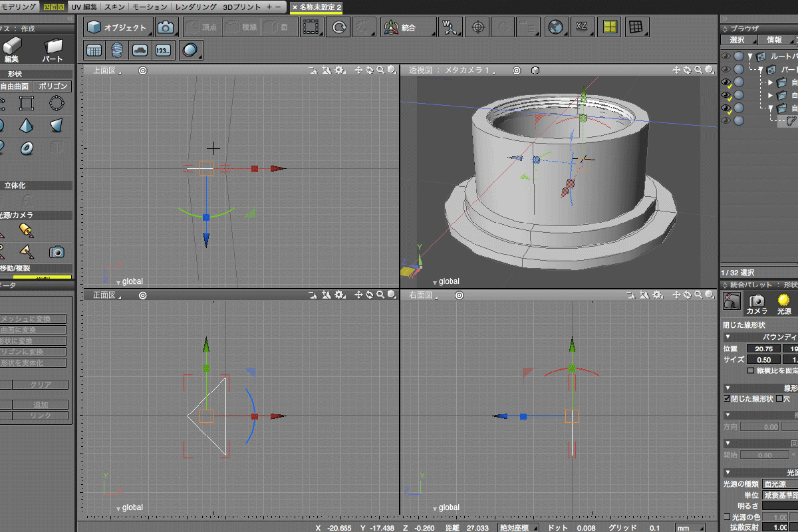The image size is (798, 532).
Task: Click the car-shaped icon in the second toolbar row
Action: (x=140, y=50)
